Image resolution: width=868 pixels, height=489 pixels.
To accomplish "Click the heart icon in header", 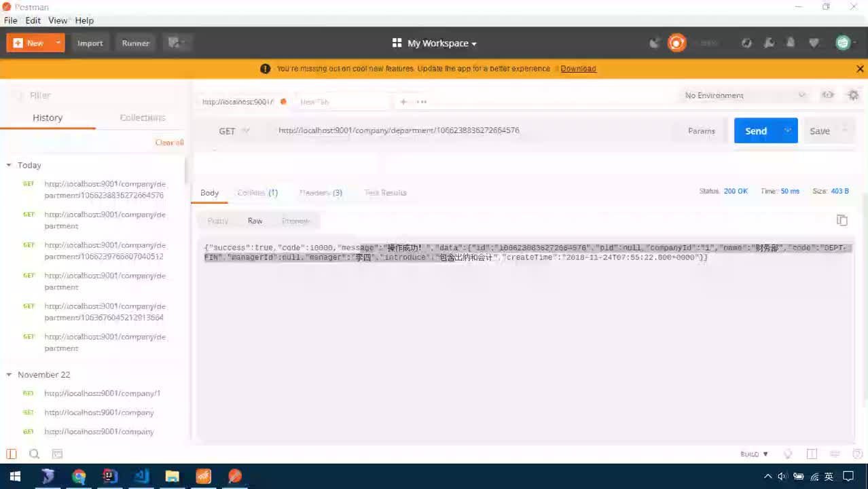I will pos(814,43).
